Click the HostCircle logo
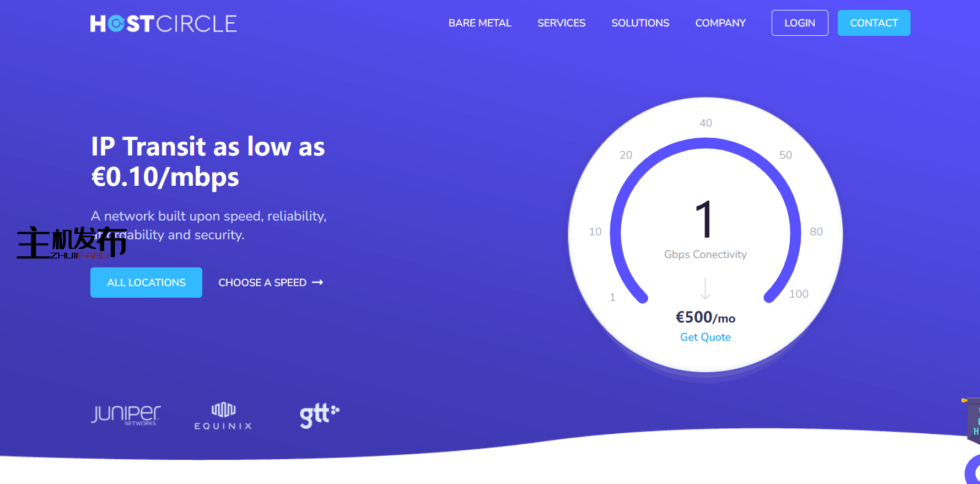Viewport: 980px width, 484px height. click(x=163, y=24)
